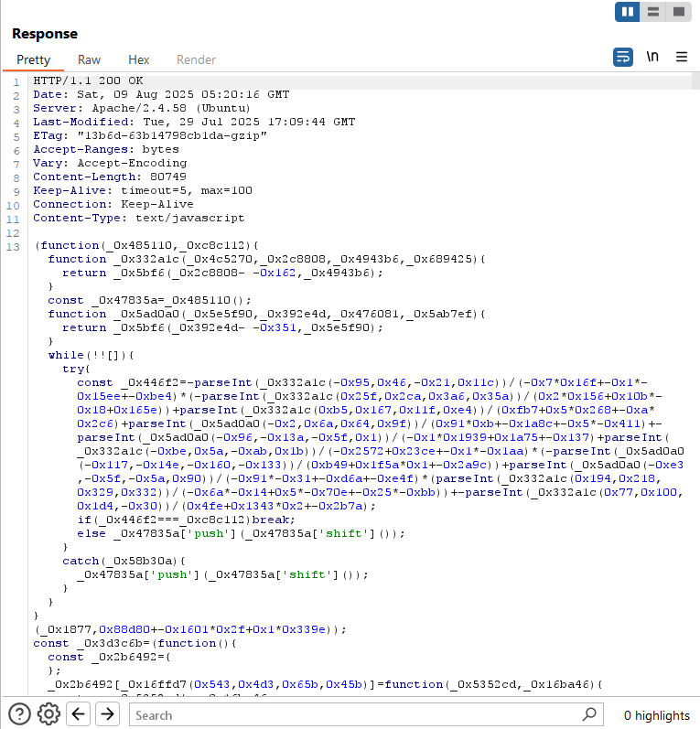Focus the Search input field

pos(357,715)
